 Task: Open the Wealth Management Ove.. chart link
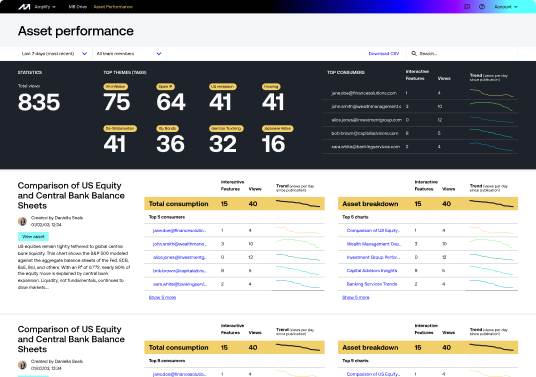(x=373, y=244)
